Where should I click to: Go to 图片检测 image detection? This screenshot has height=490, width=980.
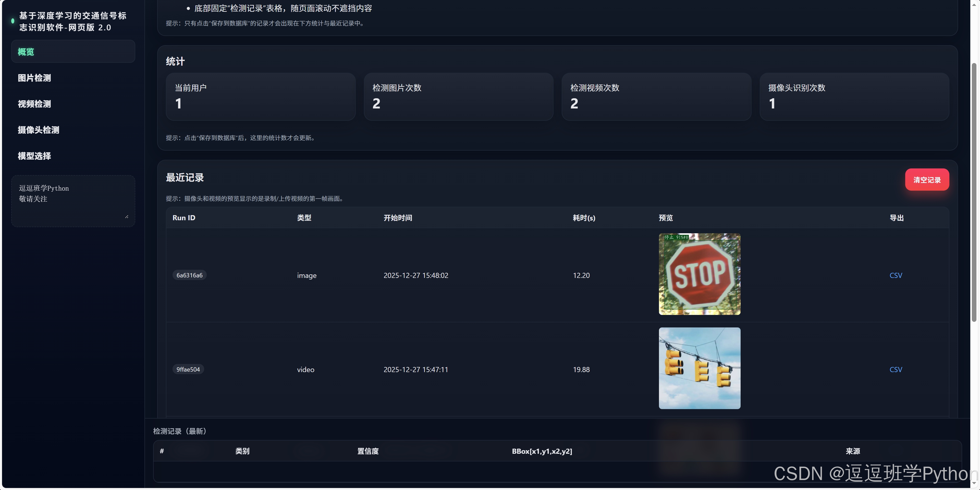(34, 78)
